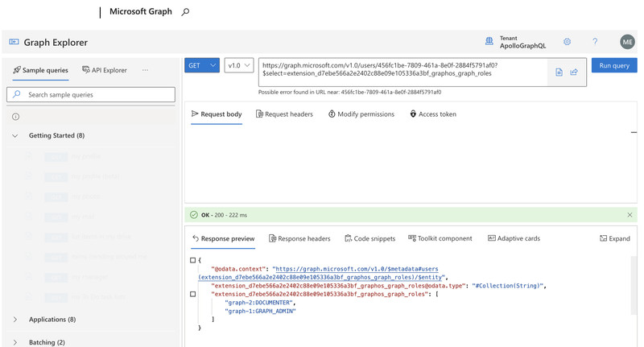Screen dimensions: 644x347
Task: Click the "#Collection(String)" value
Action: [x=508, y=286]
